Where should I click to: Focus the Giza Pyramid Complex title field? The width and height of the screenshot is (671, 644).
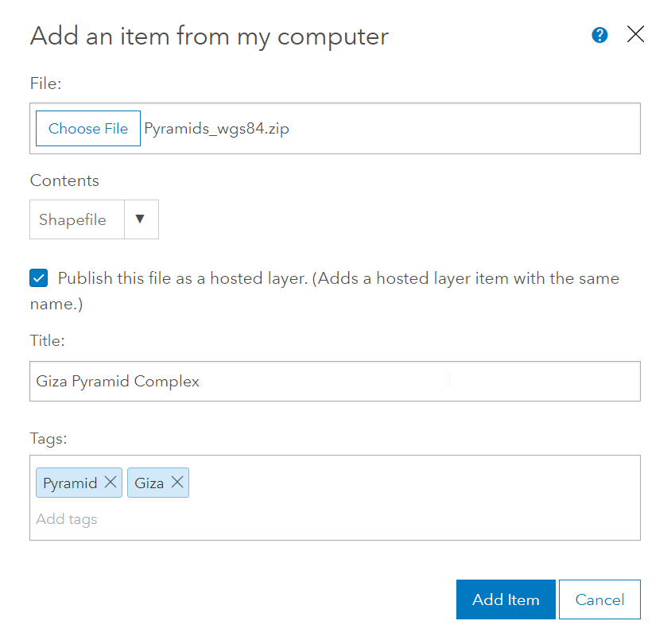[x=335, y=382]
